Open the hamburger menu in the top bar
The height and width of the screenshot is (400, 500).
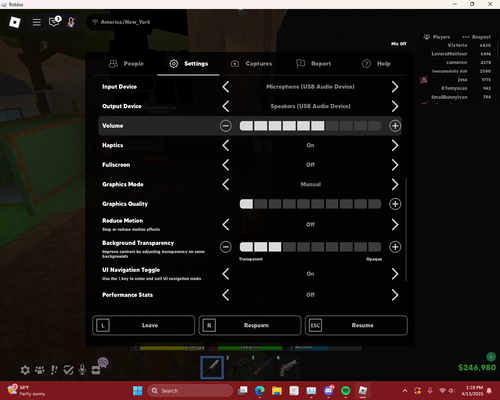click(x=37, y=22)
